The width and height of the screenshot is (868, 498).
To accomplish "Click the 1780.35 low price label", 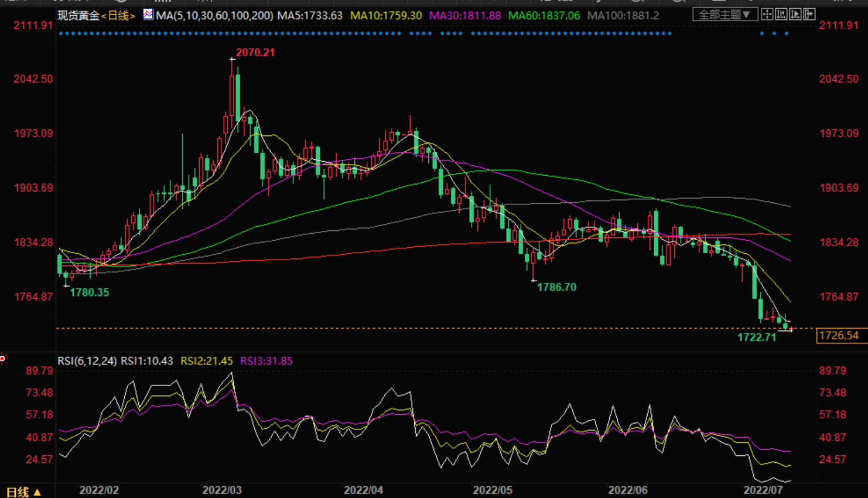I will tap(89, 292).
